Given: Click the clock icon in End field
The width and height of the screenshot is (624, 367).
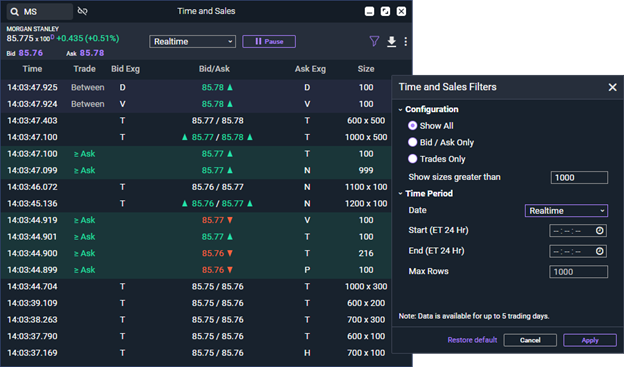Looking at the screenshot, I should click(x=600, y=251).
